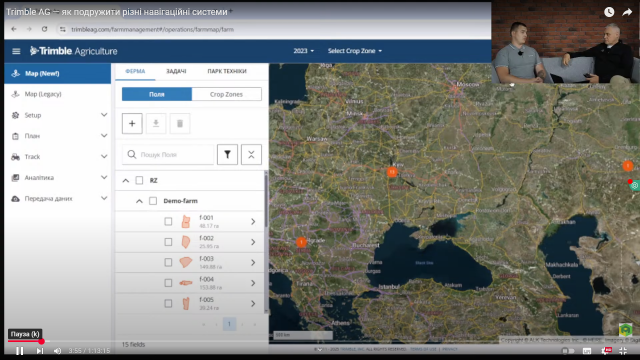Click the Передача даних cloud icon
640x360 pixels.
[16, 199]
